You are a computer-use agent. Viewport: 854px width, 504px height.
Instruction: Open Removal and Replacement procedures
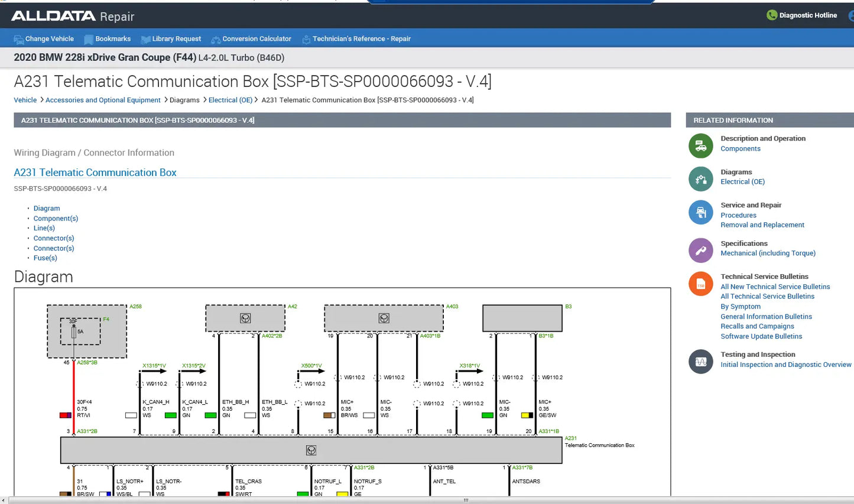pos(762,225)
